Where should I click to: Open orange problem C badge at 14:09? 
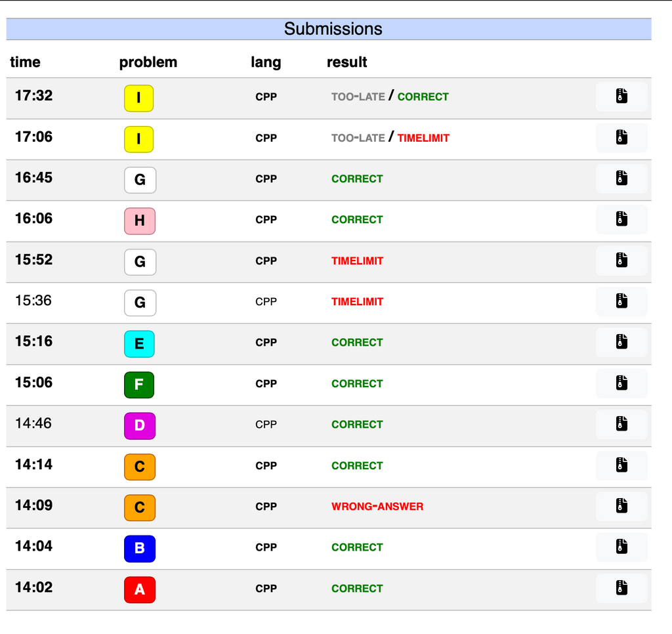pos(140,507)
